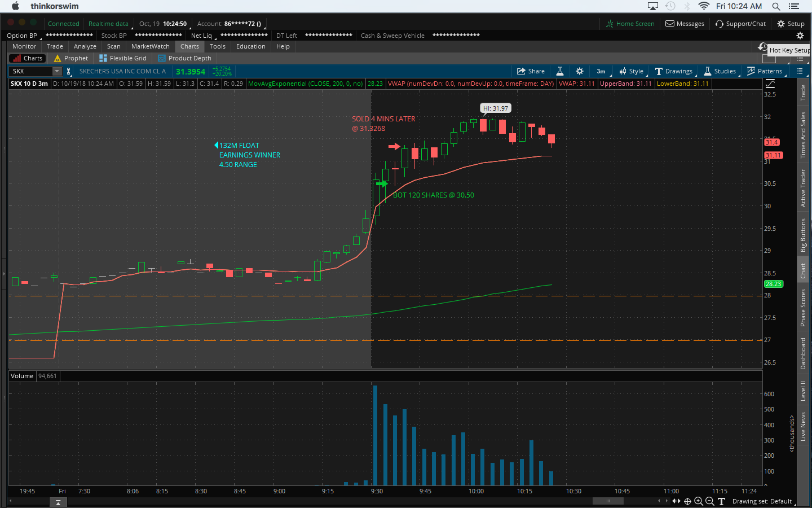
Task: Zoom in on the chart
Action: [x=699, y=501]
